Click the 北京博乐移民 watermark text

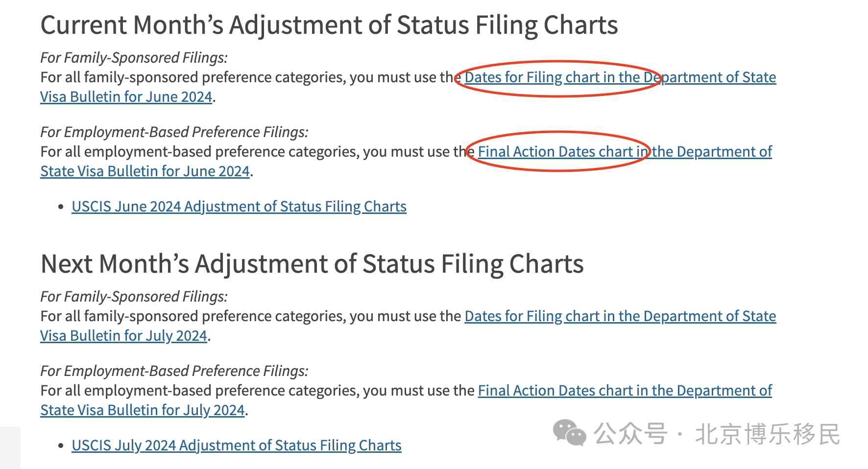pyautogui.click(x=768, y=434)
